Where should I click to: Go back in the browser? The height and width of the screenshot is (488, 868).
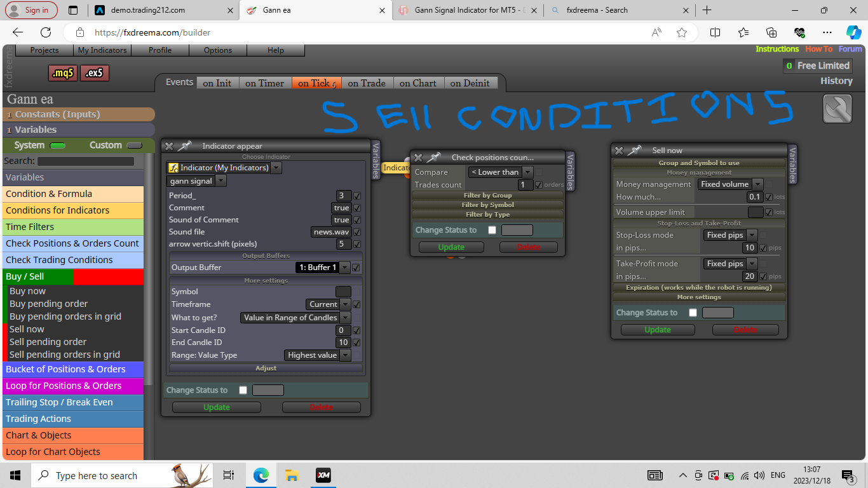pyautogui.click(x=18, y=32)
